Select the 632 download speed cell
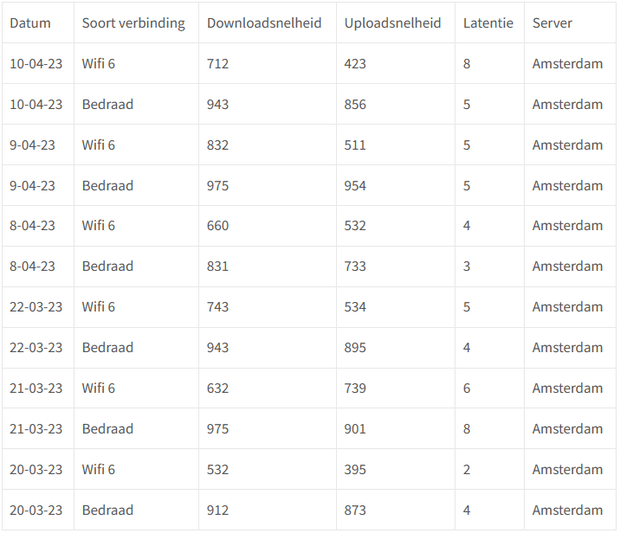 point(267,388)
